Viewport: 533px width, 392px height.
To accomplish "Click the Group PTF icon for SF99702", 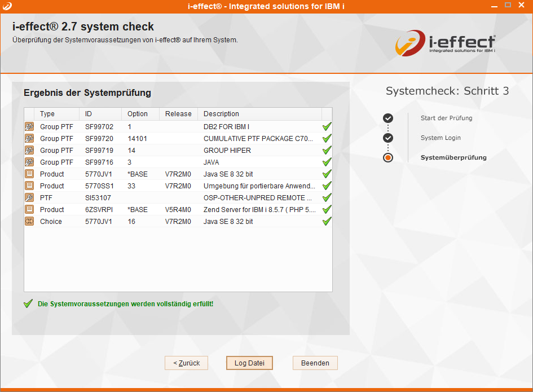I will click(x=29, y=127).
